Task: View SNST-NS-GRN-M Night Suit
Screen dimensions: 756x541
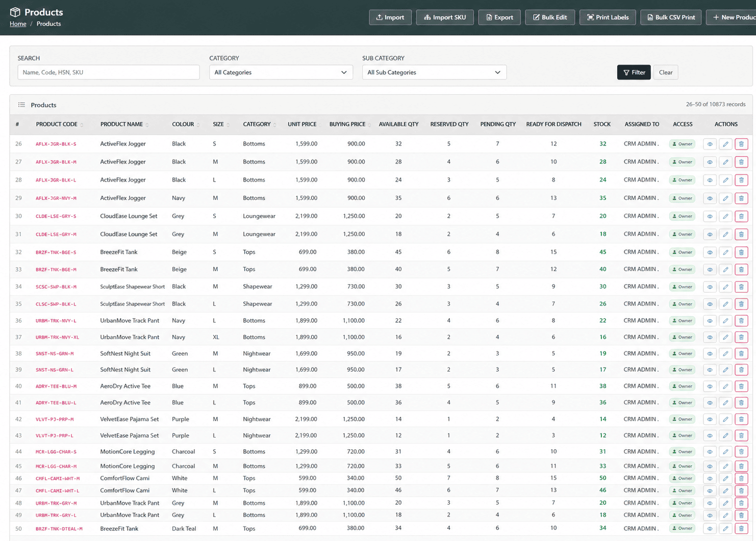Action: tap(710, 353)
